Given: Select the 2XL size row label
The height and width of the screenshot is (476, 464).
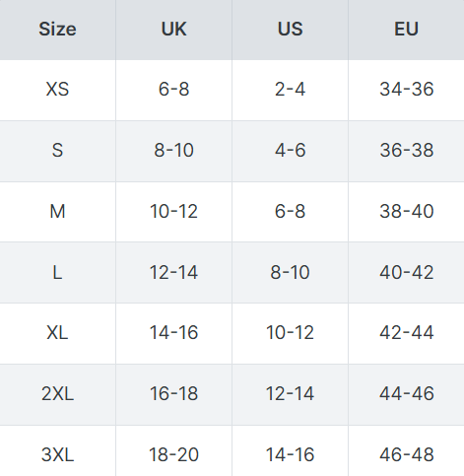Looking at the screenshot, I should pos(57,394).
